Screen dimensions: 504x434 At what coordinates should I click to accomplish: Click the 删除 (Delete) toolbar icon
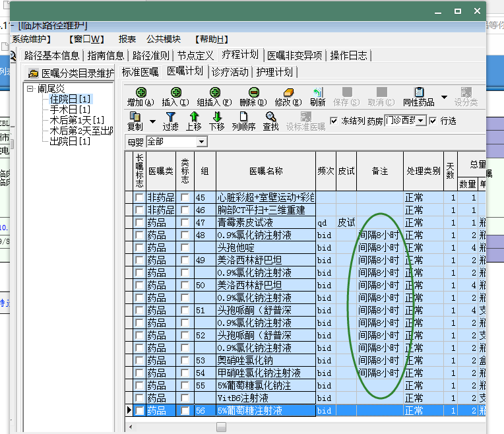[x=253, y=93]
